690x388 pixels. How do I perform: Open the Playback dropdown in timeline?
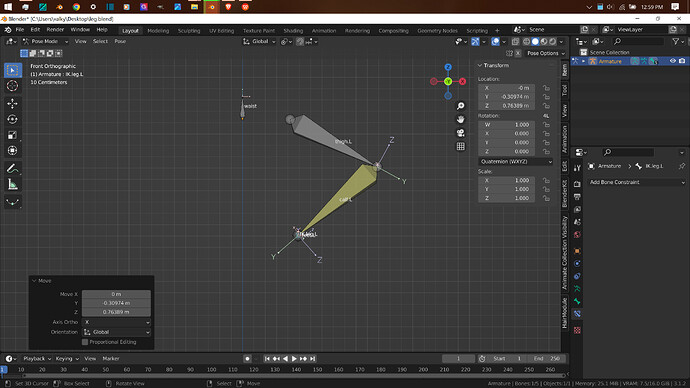click(x=37, y=359)
